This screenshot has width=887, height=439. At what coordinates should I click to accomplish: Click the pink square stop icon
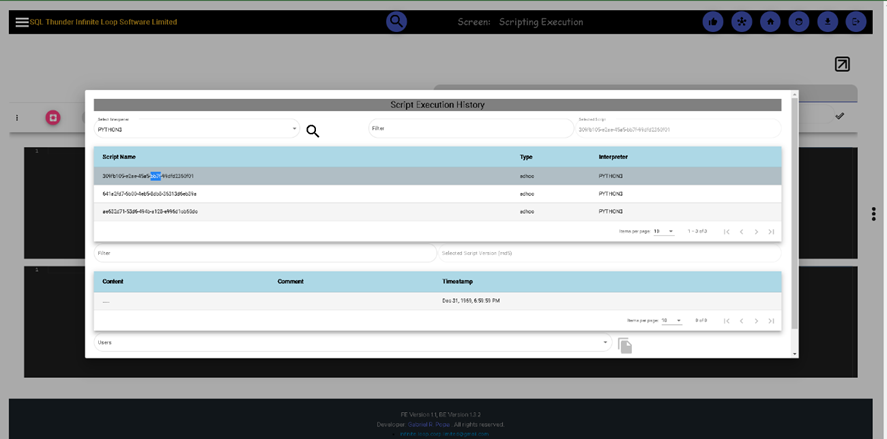pyautogui.click(x=53, y=118)
